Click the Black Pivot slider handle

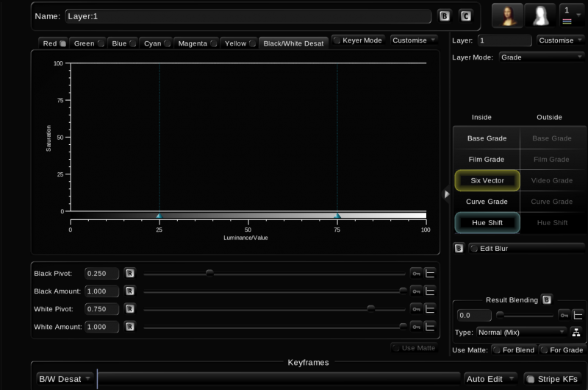[209, 273]
